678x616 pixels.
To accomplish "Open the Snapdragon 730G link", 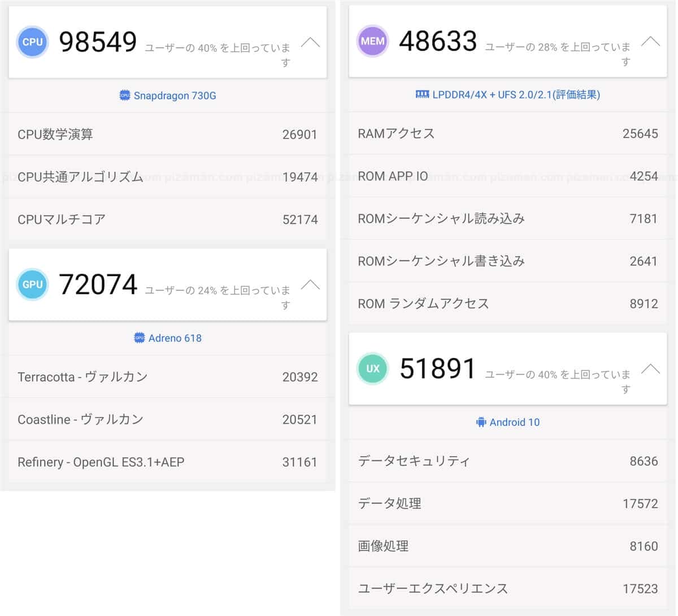I will [x=175, y=96].
